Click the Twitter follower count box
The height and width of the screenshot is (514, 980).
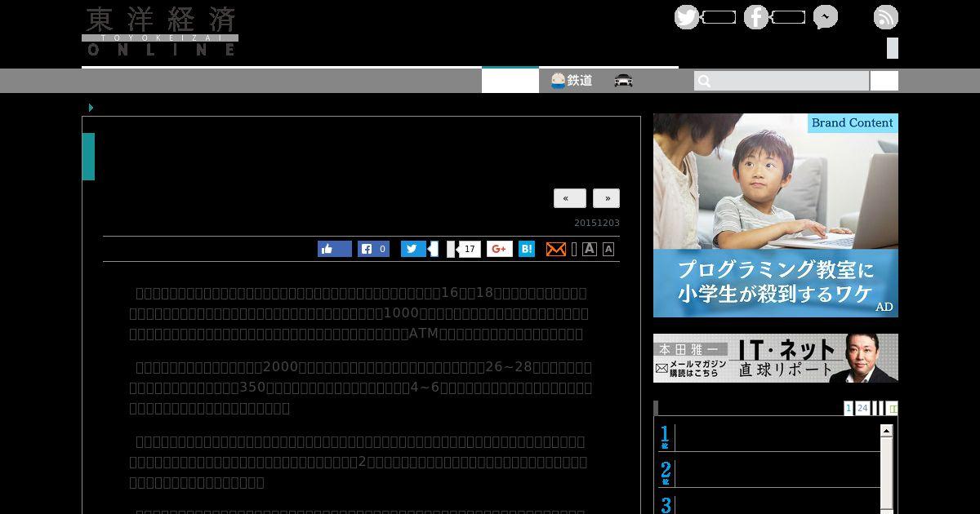click(719, 17)
